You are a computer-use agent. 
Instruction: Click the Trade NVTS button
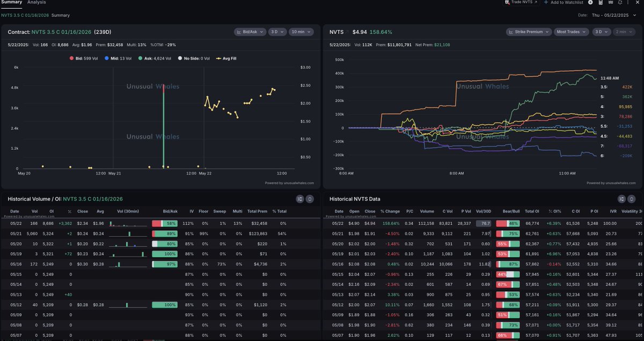521,3
